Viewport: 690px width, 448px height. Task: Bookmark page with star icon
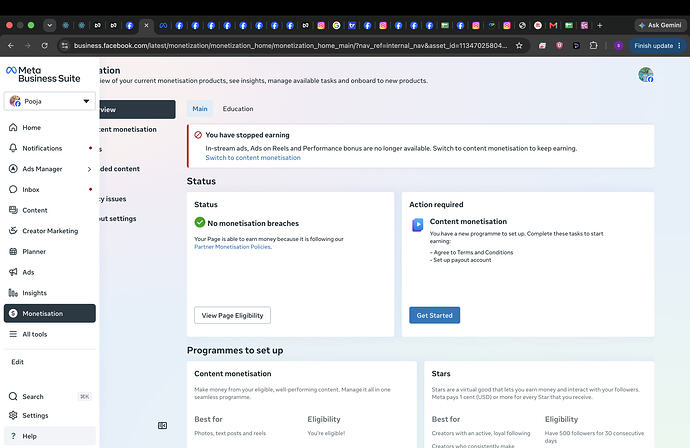[x=519, y=46]
